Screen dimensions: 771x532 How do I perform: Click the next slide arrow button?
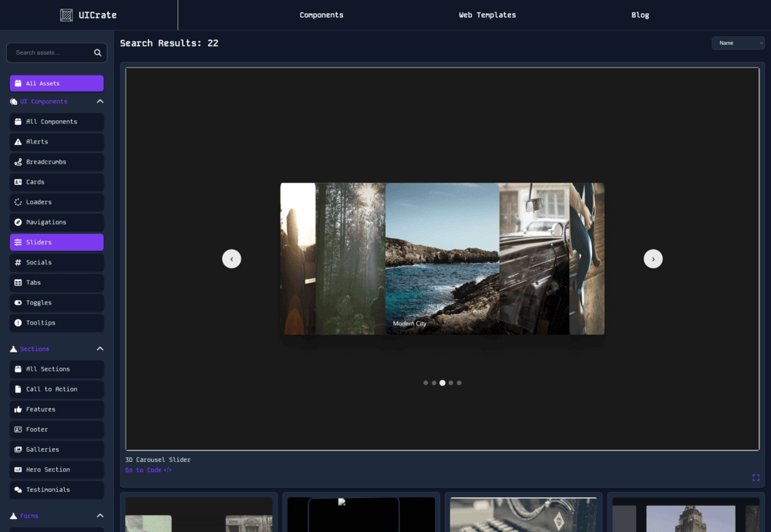click(653, 259)
